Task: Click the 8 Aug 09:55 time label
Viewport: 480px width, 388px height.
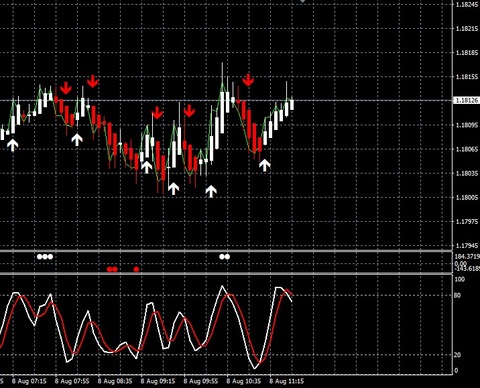Action: point(201,381)
